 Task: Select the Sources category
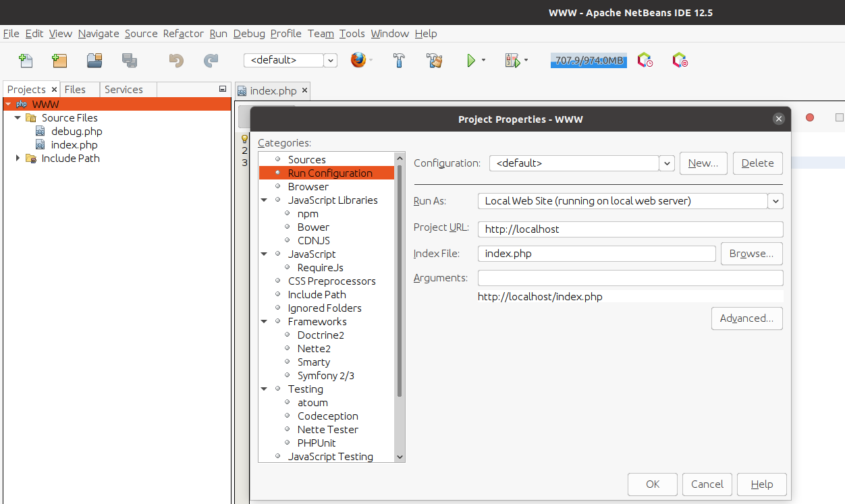(x=307, y=160)
